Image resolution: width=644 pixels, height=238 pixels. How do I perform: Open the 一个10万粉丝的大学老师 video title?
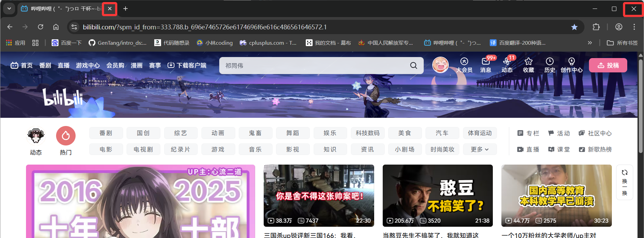[x=549, y=235]
